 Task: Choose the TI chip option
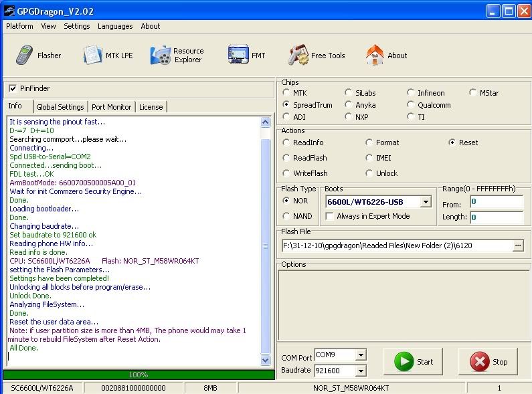pos(410,116)
